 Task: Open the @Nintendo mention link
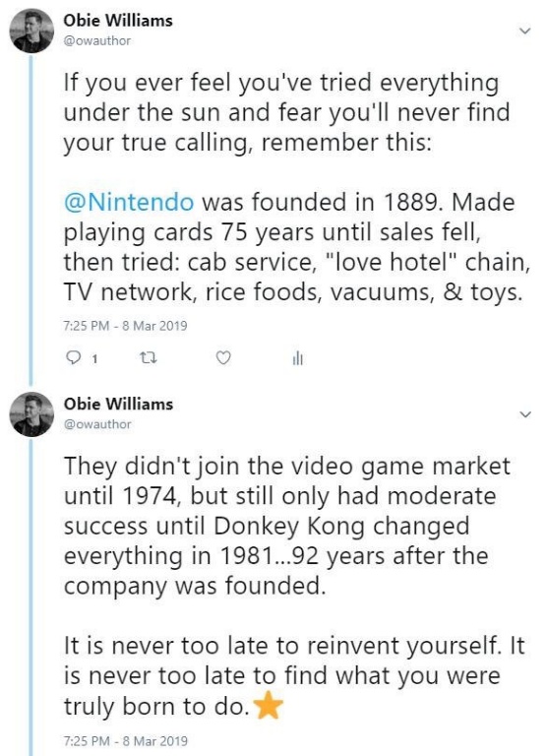pyautogui.click(x=129, y=202)
